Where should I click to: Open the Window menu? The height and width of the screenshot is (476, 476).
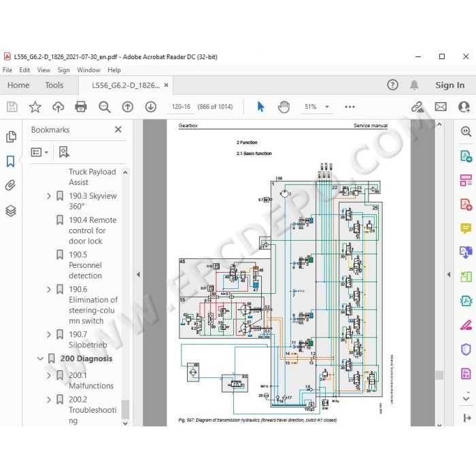pyautogui.click(x=88, y=70)
